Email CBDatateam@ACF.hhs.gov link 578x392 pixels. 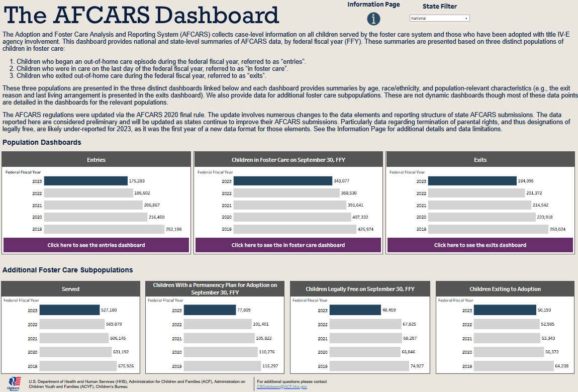click(x=281, y=387)
